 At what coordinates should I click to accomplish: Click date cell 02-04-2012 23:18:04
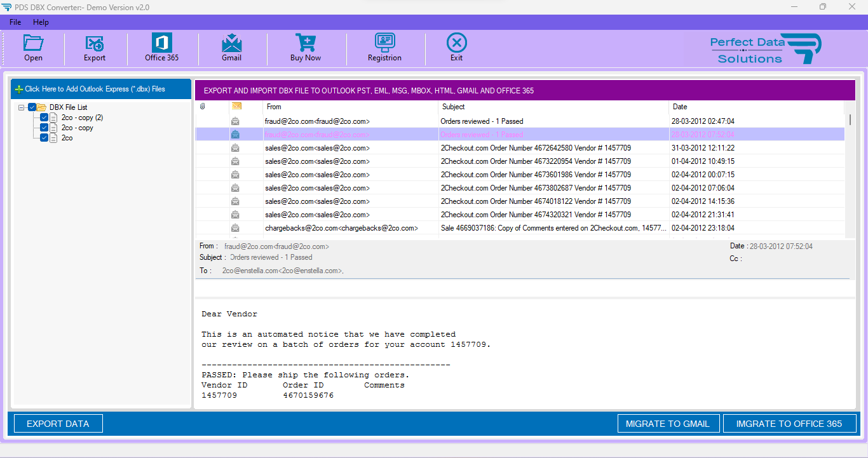pos(703,228)
